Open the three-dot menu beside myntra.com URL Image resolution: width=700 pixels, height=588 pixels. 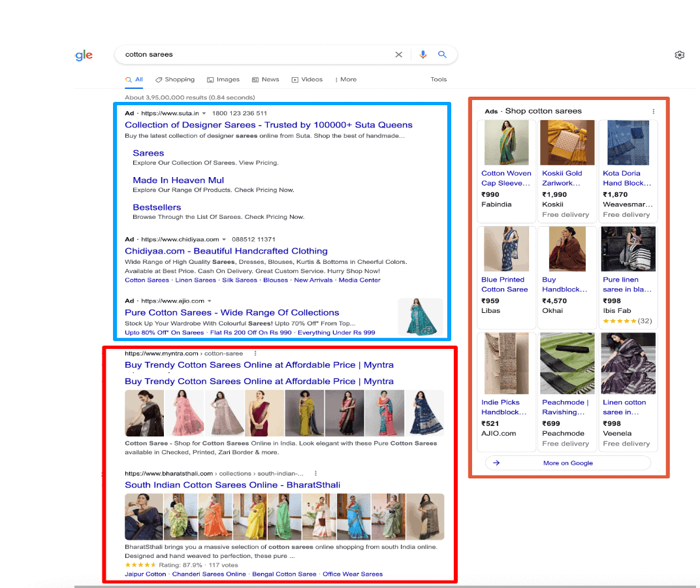coord(255,353)
